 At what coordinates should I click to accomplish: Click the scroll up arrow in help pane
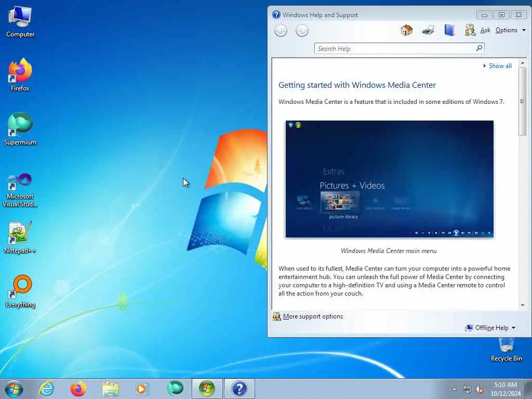click(x=523, y=63)
